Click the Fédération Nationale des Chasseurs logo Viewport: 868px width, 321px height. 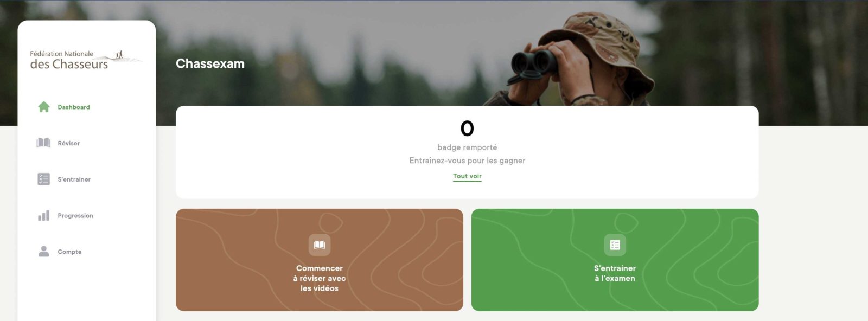tap(86, 60)
